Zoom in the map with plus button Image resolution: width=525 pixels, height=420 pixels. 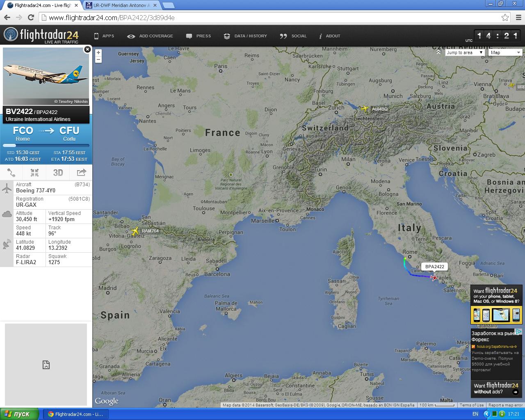pyautogui.click(x=98, y=52)
